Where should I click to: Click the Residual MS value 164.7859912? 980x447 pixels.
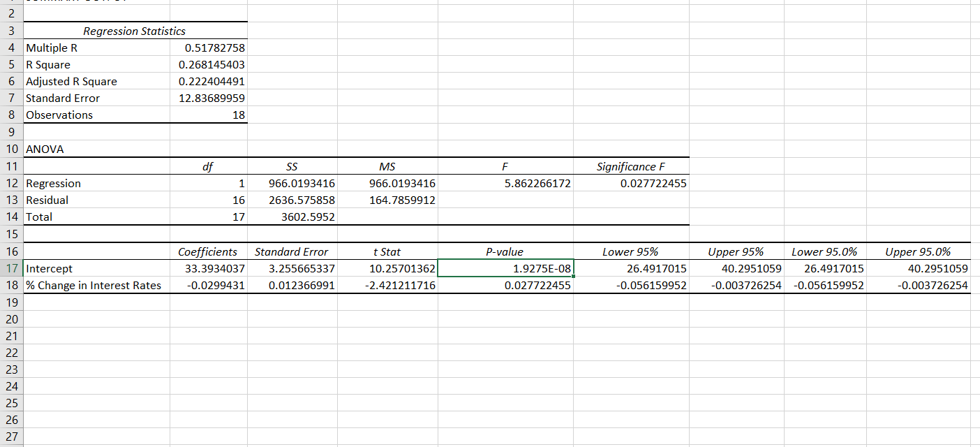(387, 200)
